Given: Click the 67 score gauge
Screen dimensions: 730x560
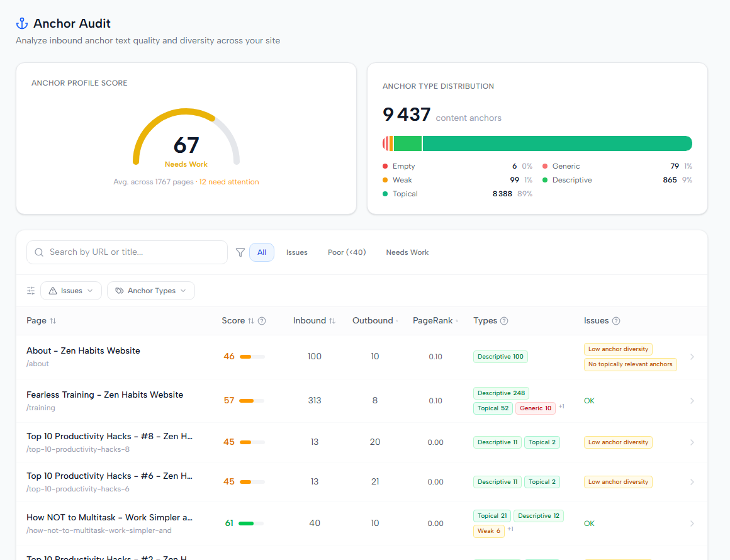Looking at the screenshot, I should click(186, 138).
